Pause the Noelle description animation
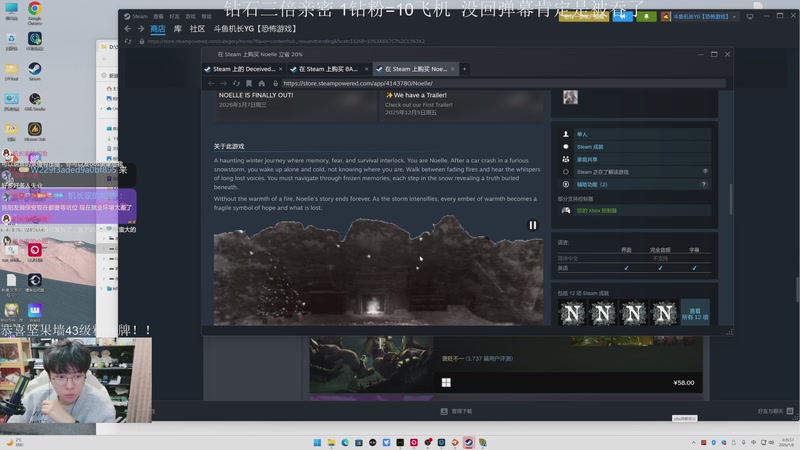Image resolution: width=800 pixels, height=450 pixels. tap(532, 225)
